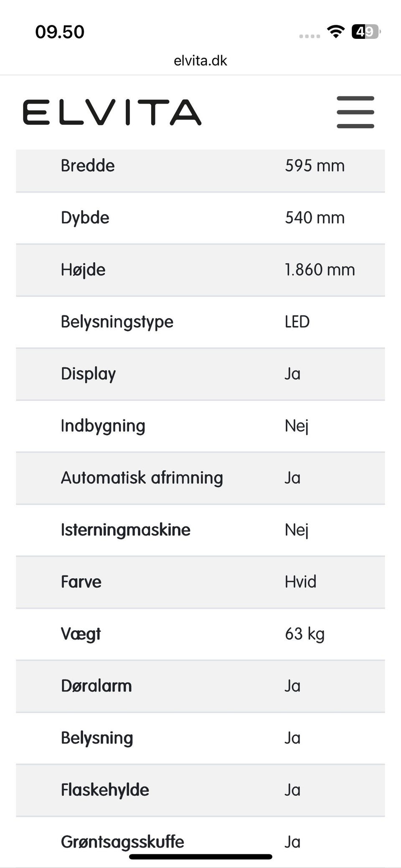Tap the Indbygning row label

pyautogui.click(x=103, y=426)
